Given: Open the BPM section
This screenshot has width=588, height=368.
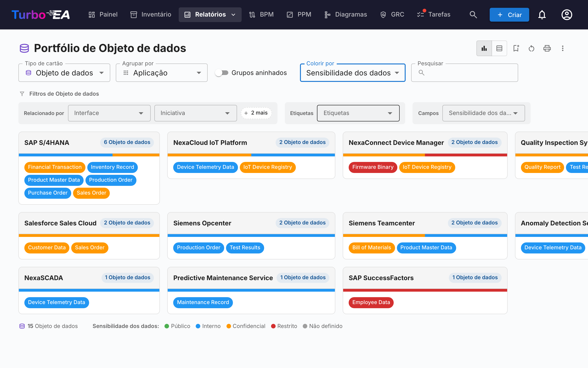Looking at the screenshot, I should tap(261, 14).
